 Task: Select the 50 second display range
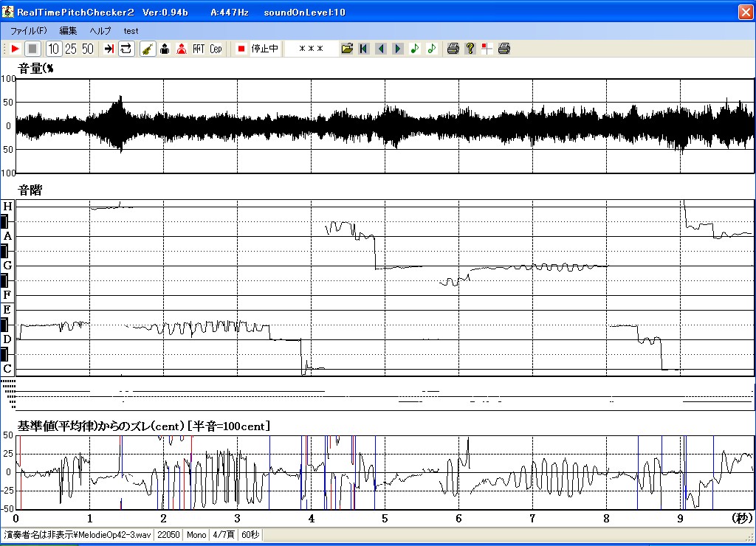[87, 49]
